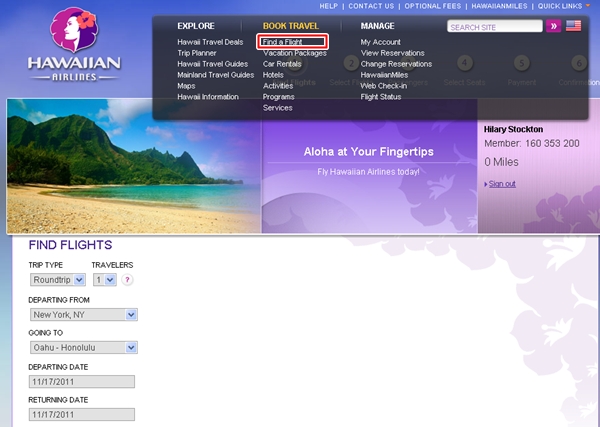Click the Returning Date field
The width and height of the screenshot is (600, 427).
(x=82, y=414)
